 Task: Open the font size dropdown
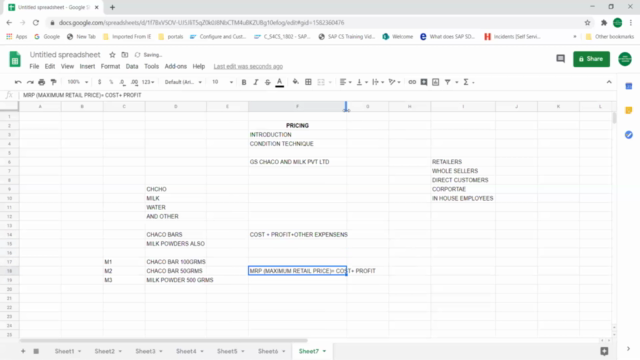pyautogui.click(x=222, y=82)
